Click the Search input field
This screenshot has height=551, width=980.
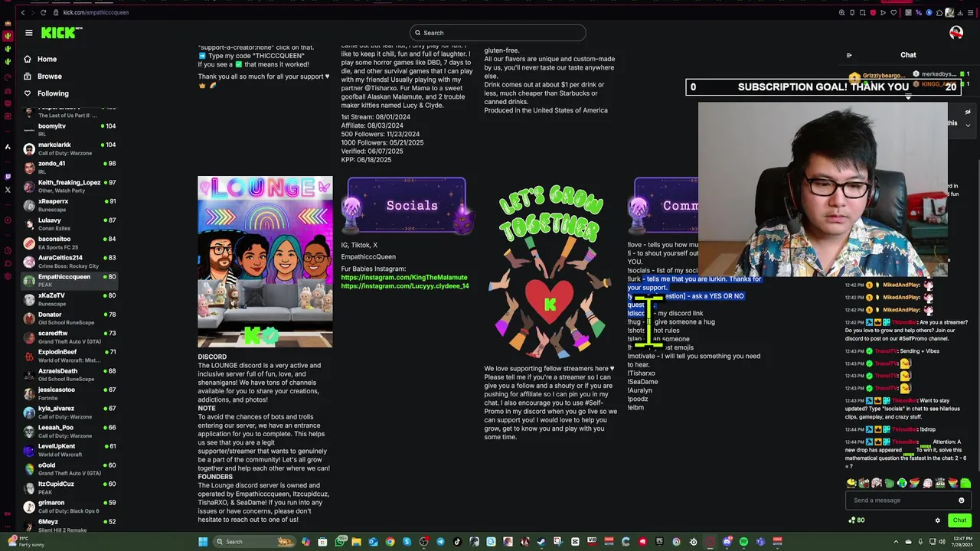[x=498, y=32]
